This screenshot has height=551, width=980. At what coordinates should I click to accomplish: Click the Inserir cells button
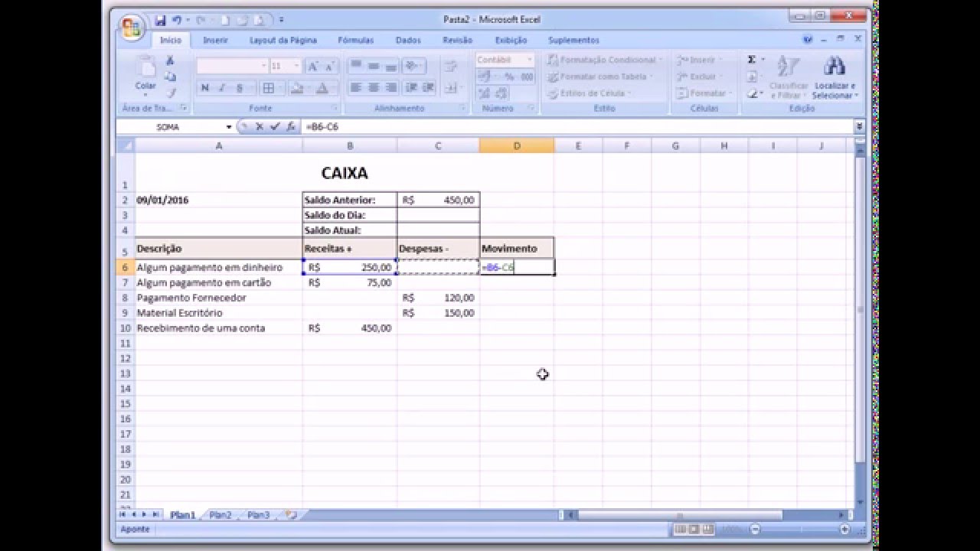point(698,60)
